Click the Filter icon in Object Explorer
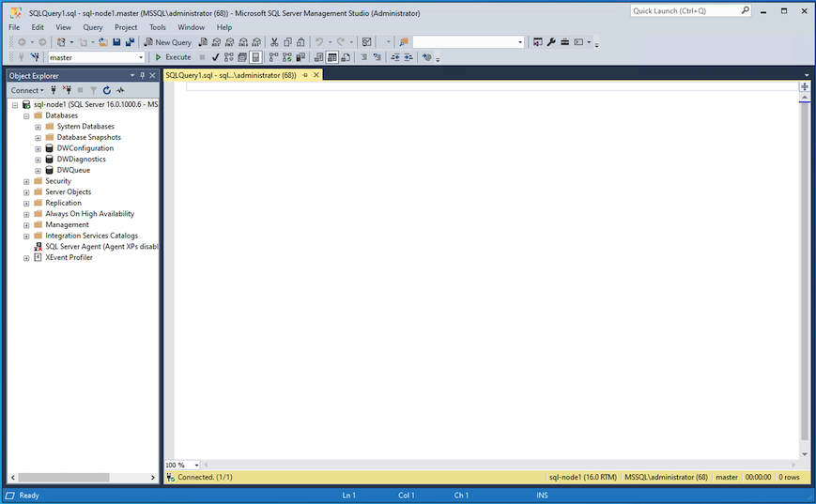816x504 pixels. point(93,90)
